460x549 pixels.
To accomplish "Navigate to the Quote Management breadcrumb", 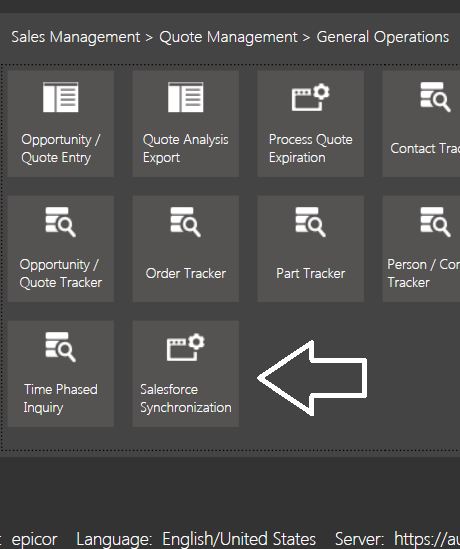I will pyautogui.click(x=228, y=37).
